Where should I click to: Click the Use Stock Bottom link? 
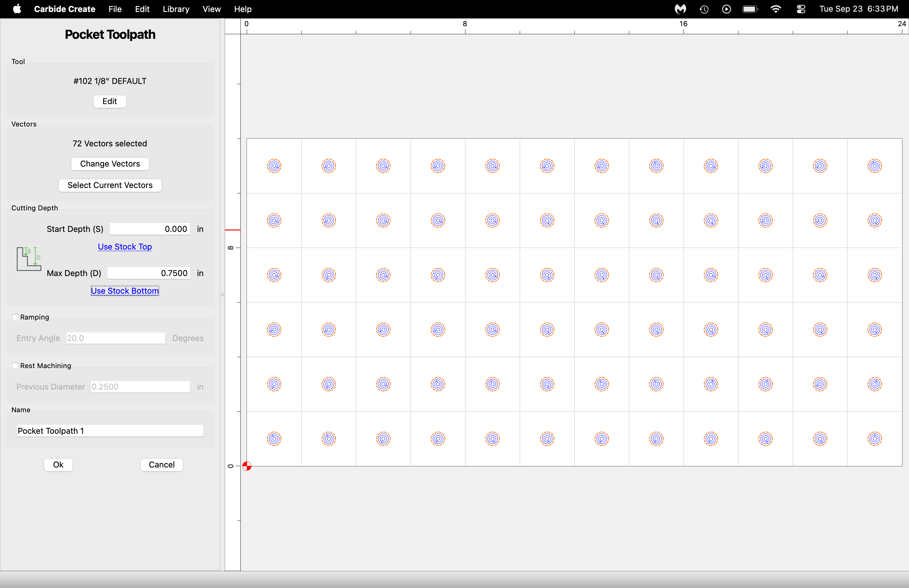click(x=125, y=291)
